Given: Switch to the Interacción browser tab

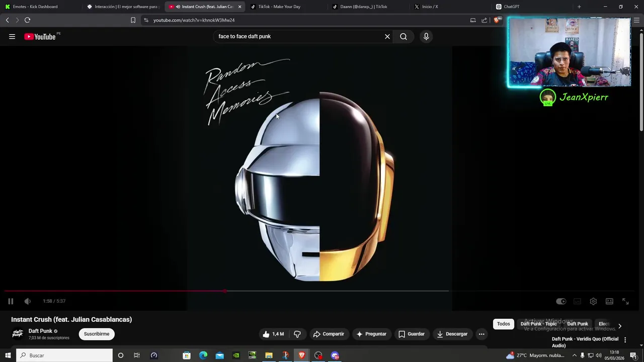Looking at the screenshot, I should click(123, 7).
